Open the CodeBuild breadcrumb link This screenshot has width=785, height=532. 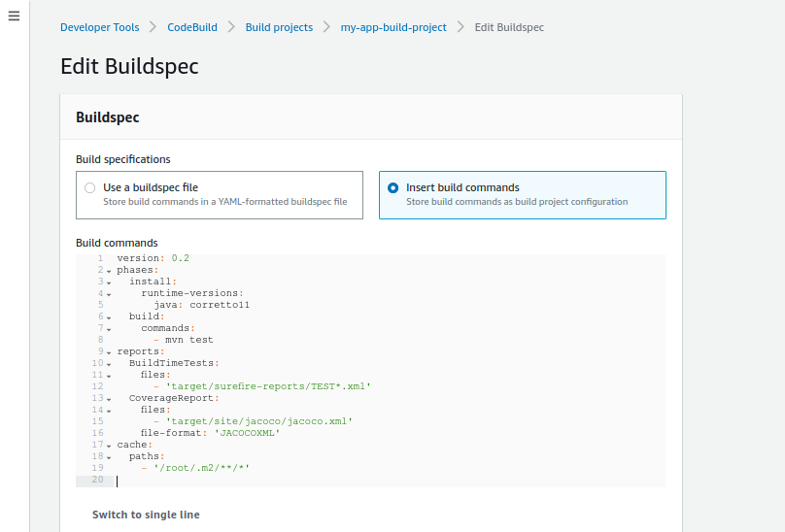pyautogui.click(x=192, y=27)
